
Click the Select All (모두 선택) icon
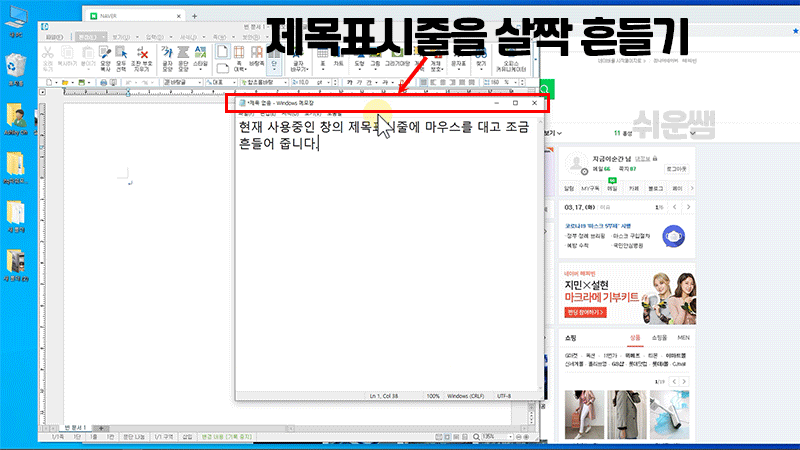121,53
